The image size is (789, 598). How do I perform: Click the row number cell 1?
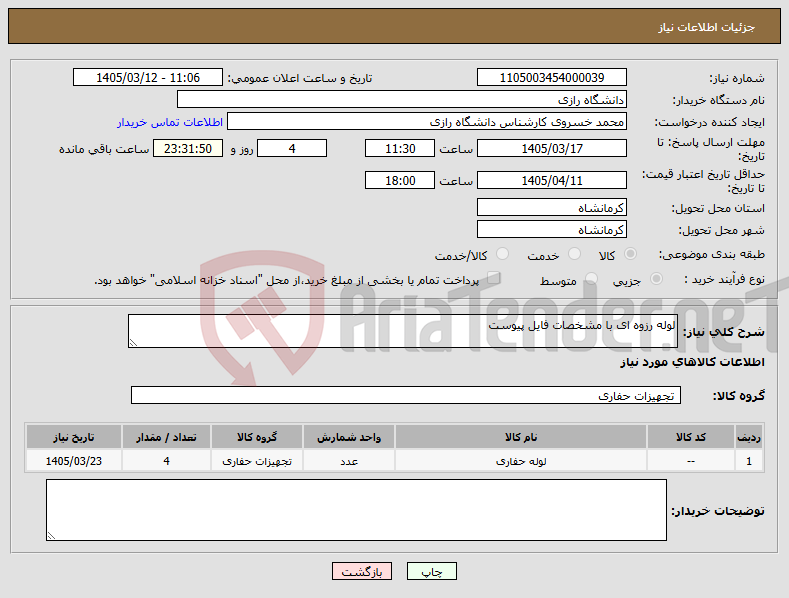point(749,461)
